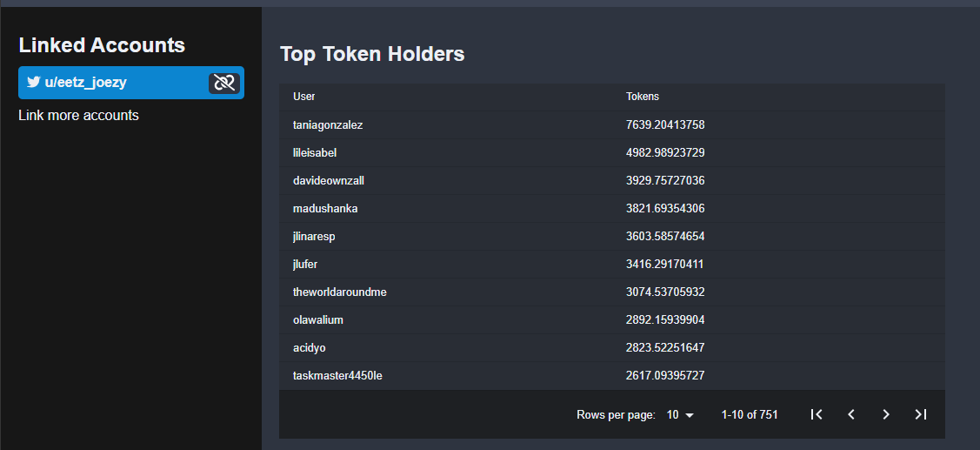980x450 pixels.
Task: Select the taskmaster4450le row
Action: (612, 375)
